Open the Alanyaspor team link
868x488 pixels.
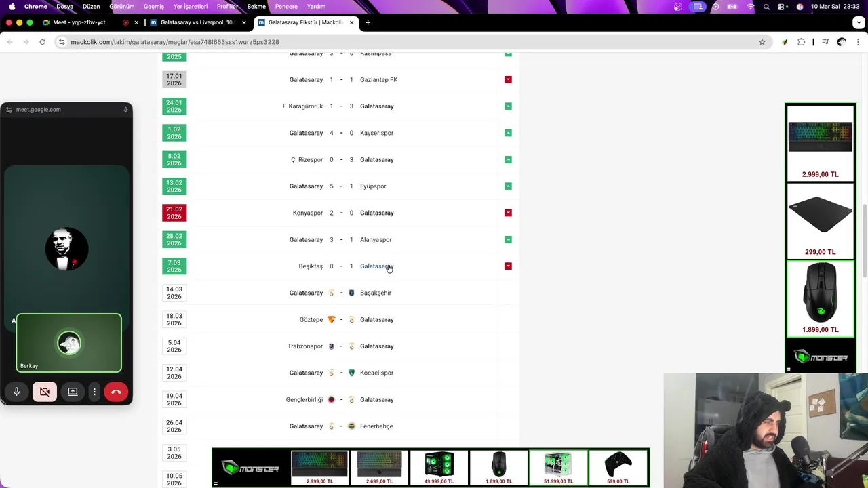[376, 239]
